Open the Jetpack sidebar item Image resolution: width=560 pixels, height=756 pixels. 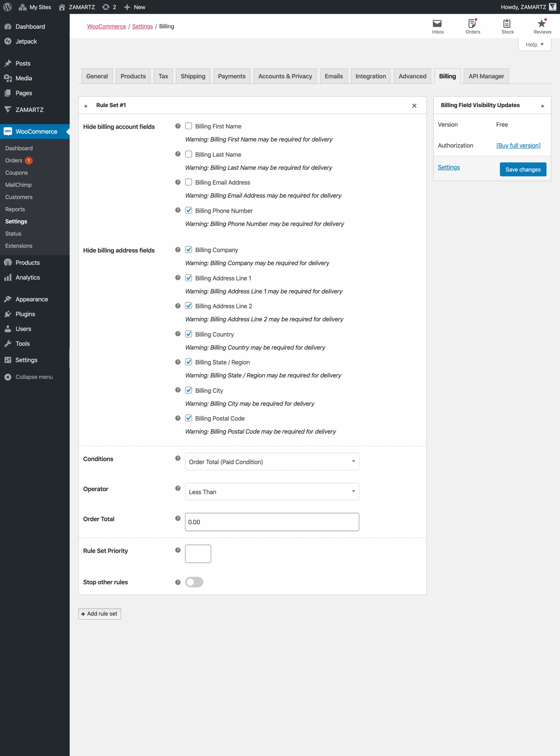(x=27, y=41)
